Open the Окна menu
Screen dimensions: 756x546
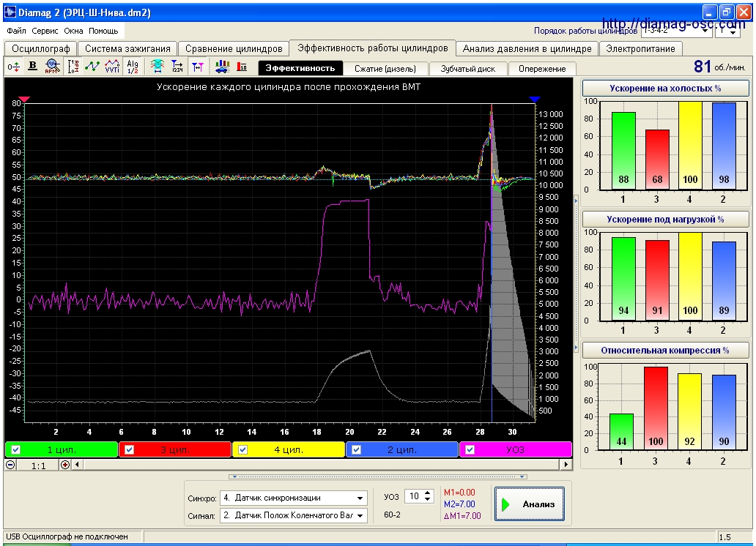coord(73,31)
